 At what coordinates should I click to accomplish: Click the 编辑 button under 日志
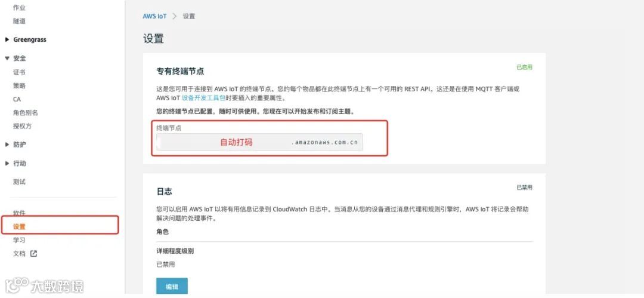172,287
